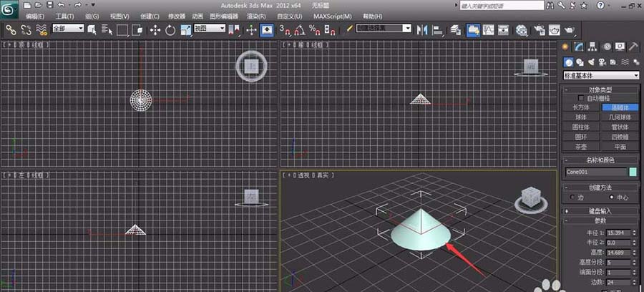
Task: Click the Select and Manipulate icon
Action: 251,30
